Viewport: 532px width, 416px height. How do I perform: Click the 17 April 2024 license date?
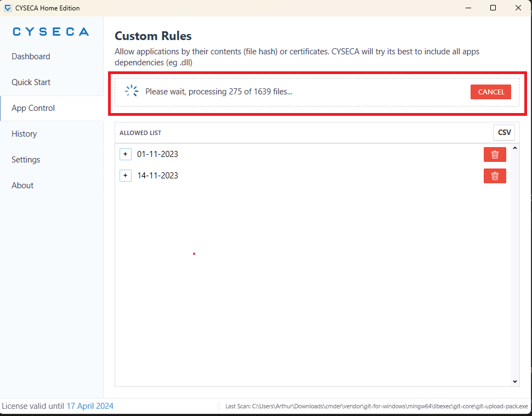point(90,406)
